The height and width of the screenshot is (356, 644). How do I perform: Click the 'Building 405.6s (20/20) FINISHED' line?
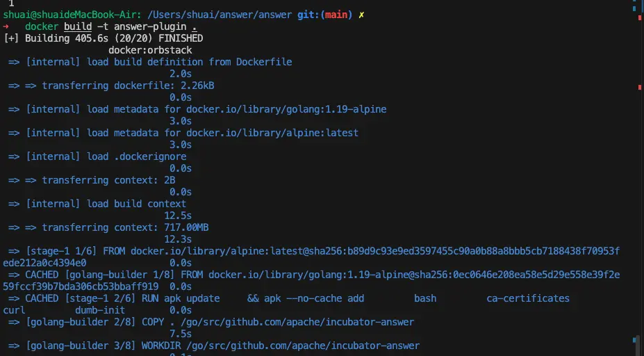[x=103, y=38]
